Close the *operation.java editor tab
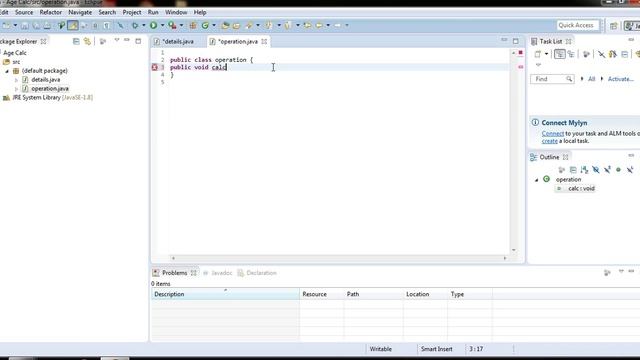Image resolution: width=640 pixels, height=360 pixels. tap(264, 42)
